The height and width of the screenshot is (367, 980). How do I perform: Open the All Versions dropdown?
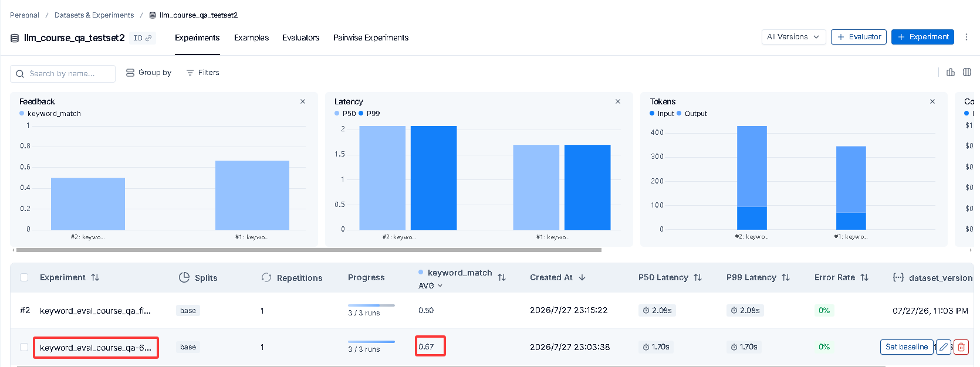pos(793,37)
